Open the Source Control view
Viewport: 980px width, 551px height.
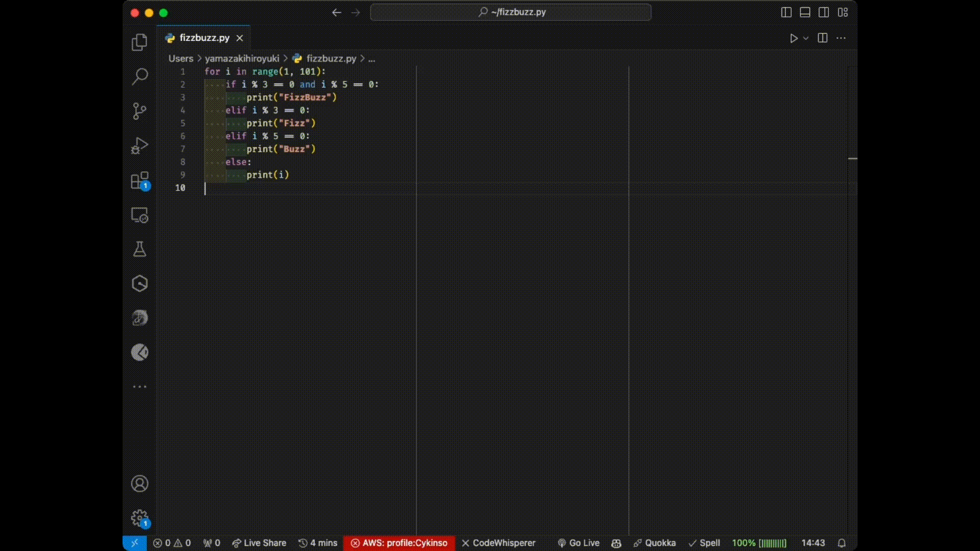tap(139, 111)
